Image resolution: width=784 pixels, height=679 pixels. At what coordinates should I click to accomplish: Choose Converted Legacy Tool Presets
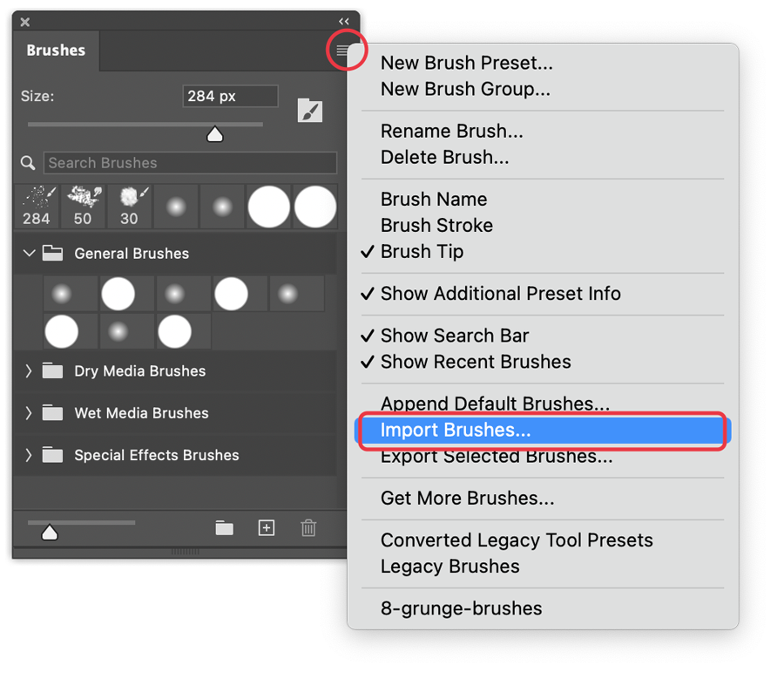pyautogui.click(x=517, y=540)
